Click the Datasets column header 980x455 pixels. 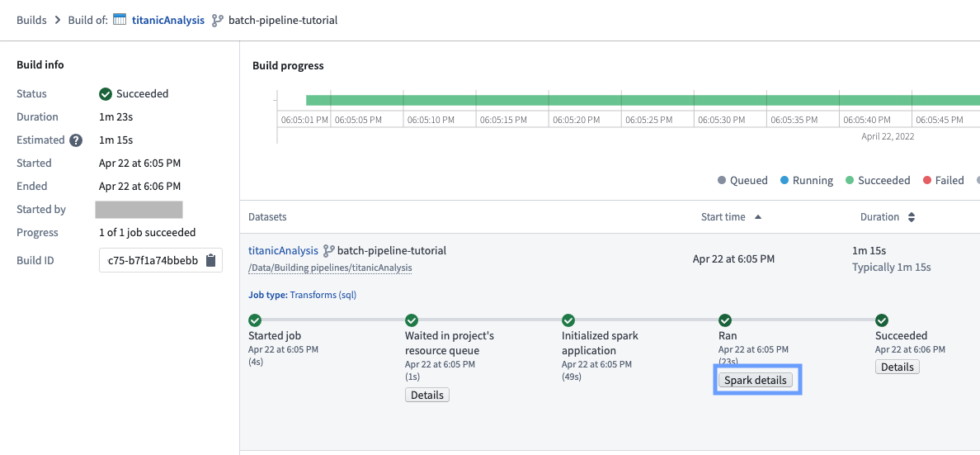coord(267,217)
